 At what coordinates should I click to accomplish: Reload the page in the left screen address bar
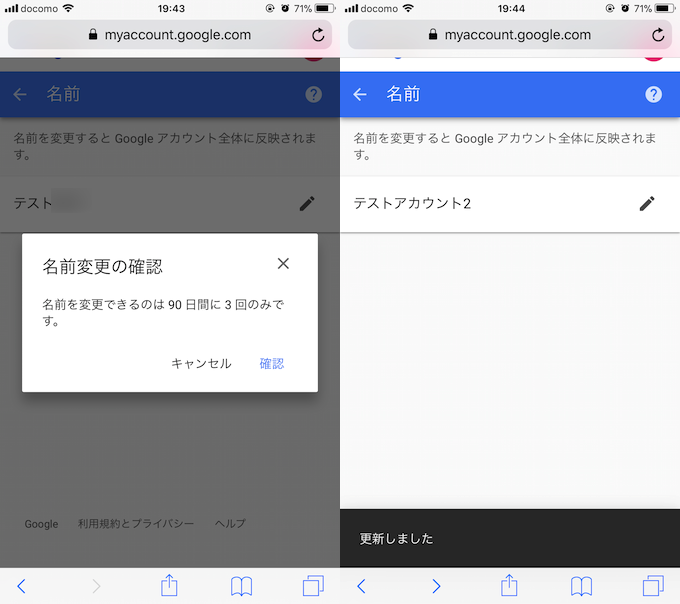point(317,35)
